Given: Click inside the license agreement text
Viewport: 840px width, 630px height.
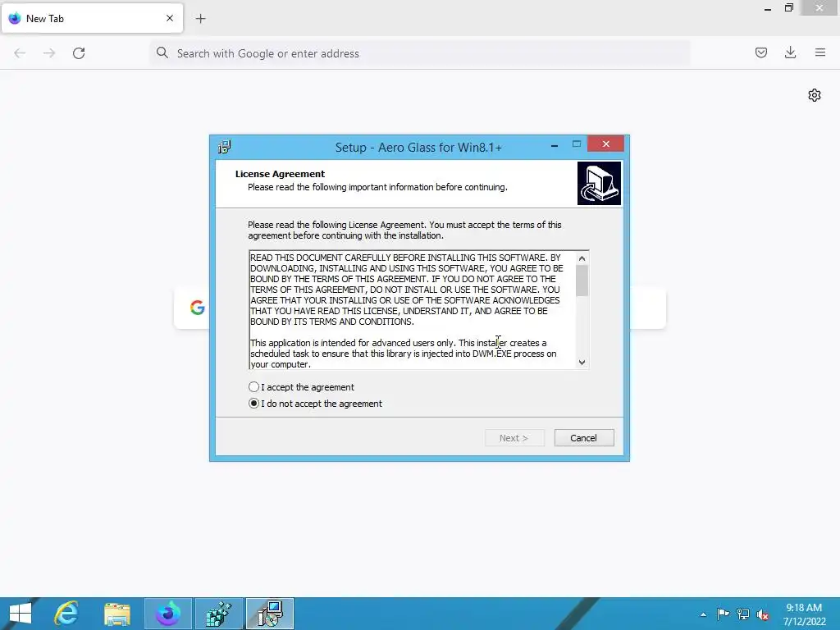Looking at the screenshot, I should (x=413, y=309).
